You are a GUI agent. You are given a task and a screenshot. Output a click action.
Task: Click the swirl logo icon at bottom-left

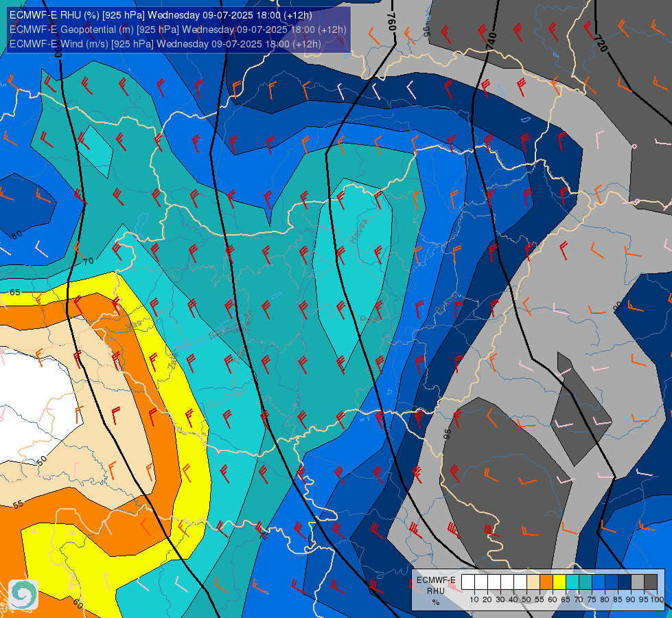click(x=23, y=595)
